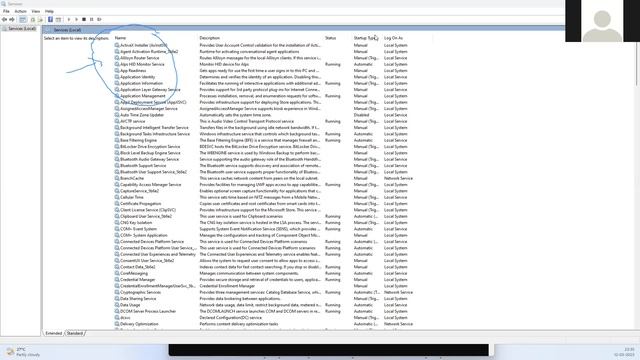Click the gear icon beside App Readiness
Image resolution: width=640 pixels, height=360 pixels.
[117, 71]
